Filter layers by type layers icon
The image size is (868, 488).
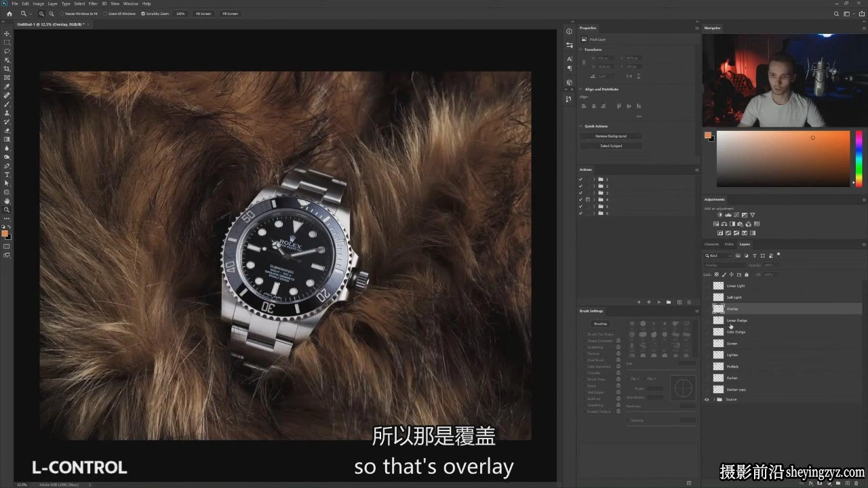tap(754, 256)
